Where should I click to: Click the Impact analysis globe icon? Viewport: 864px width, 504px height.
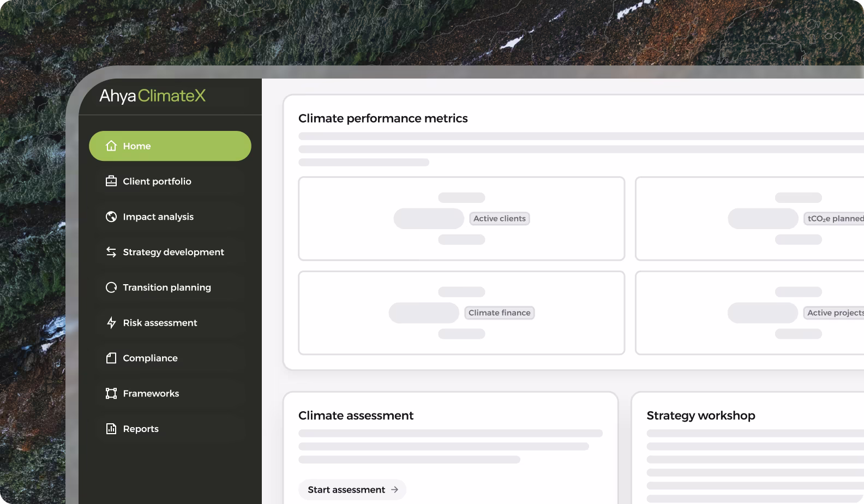coord(111,217)
